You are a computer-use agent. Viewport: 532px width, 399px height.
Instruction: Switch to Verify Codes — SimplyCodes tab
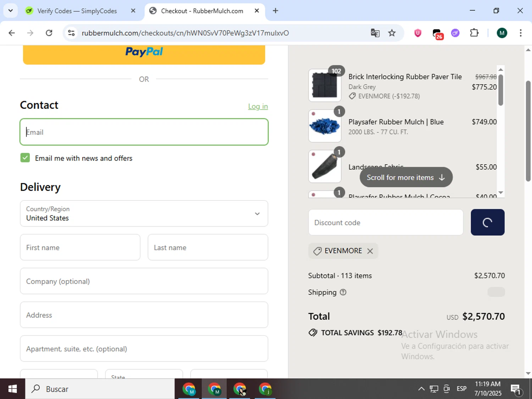click(x=77, y=11)
